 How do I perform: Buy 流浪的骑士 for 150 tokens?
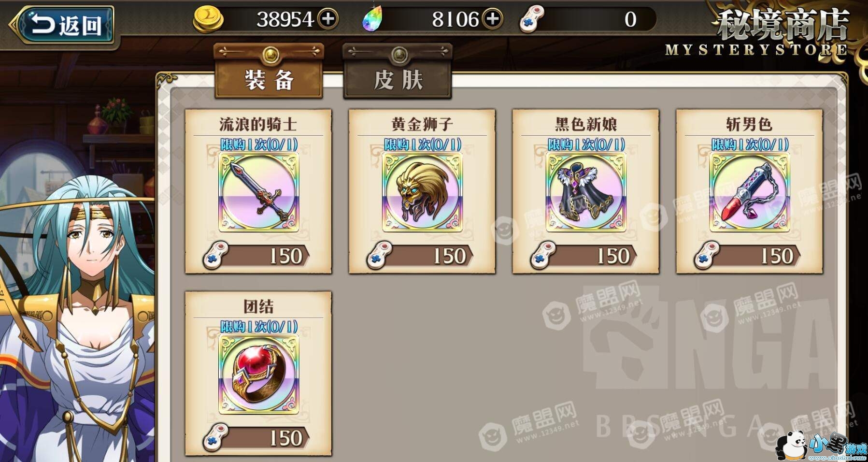click(x=258, y=255)
